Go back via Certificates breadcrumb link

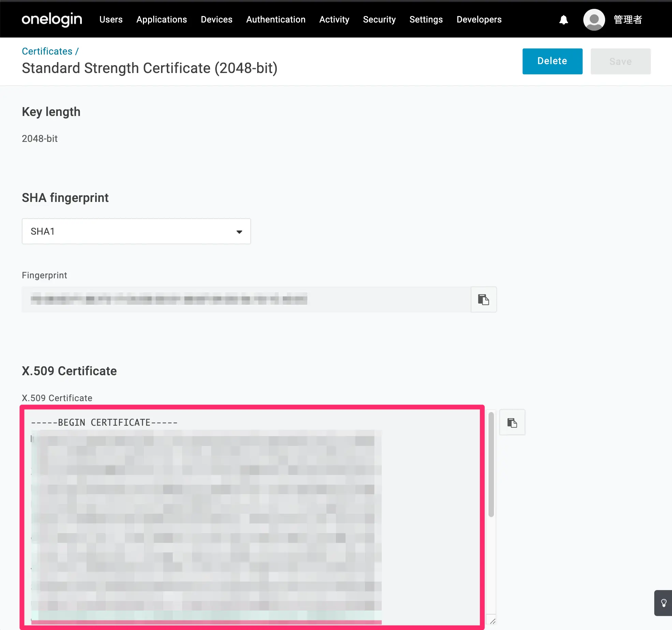[x=47, y=51]
